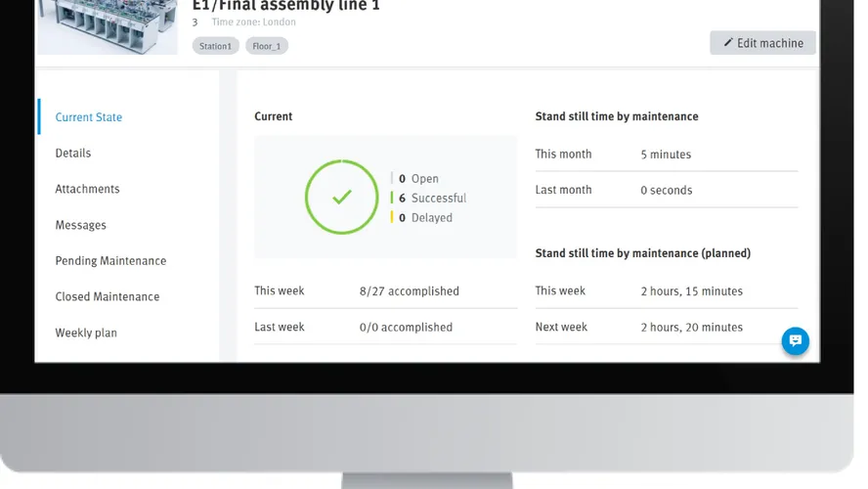The height and width of the screenshot is (489, 868).
Task: Select the Last week accomplished row
Action: click(385, 328)
